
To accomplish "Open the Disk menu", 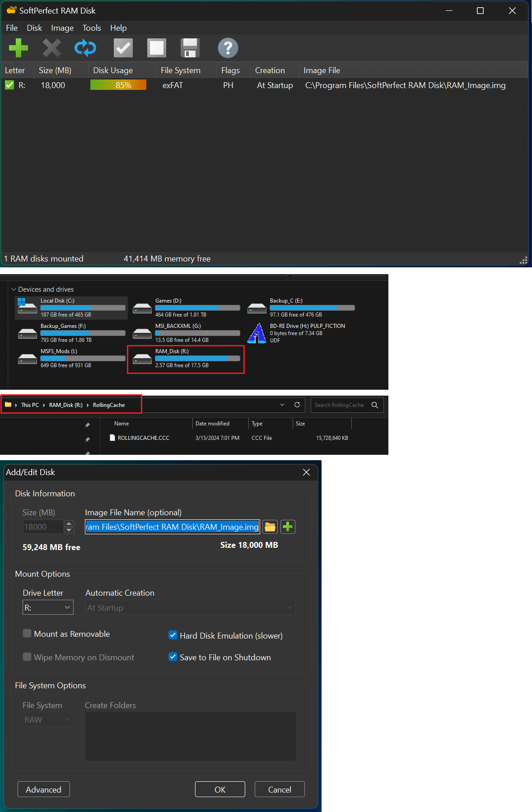I will click(x=34, y=28).
